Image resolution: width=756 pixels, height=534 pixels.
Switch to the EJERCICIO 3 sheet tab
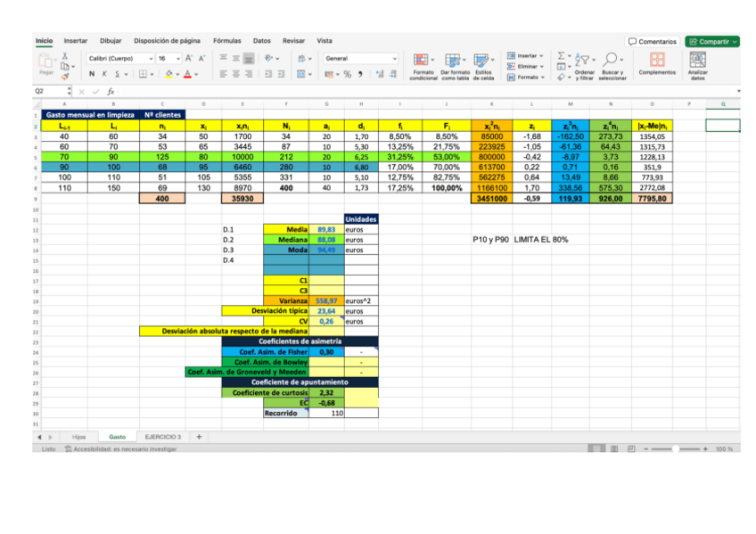click(x=162, y=437)
